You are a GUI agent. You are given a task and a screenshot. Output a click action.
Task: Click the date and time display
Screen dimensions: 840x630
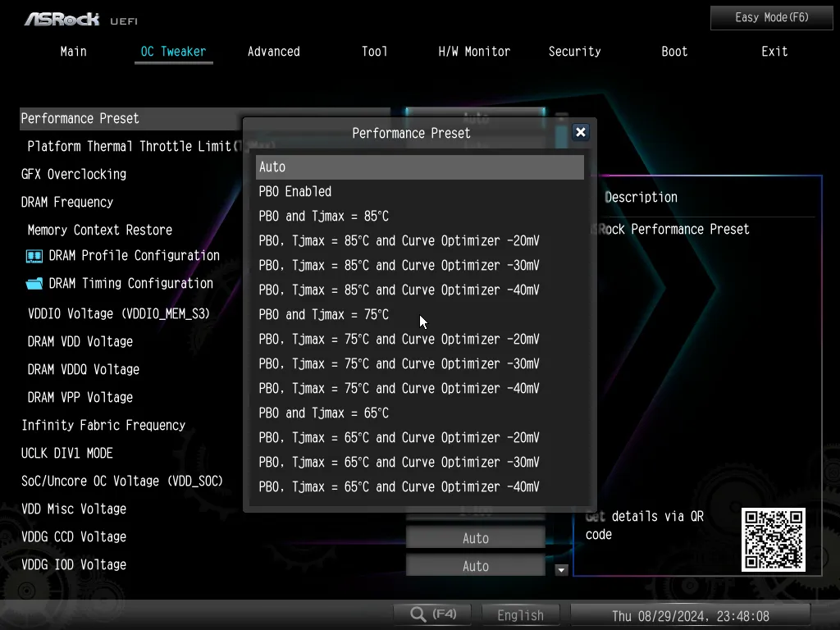click(690, 615)
